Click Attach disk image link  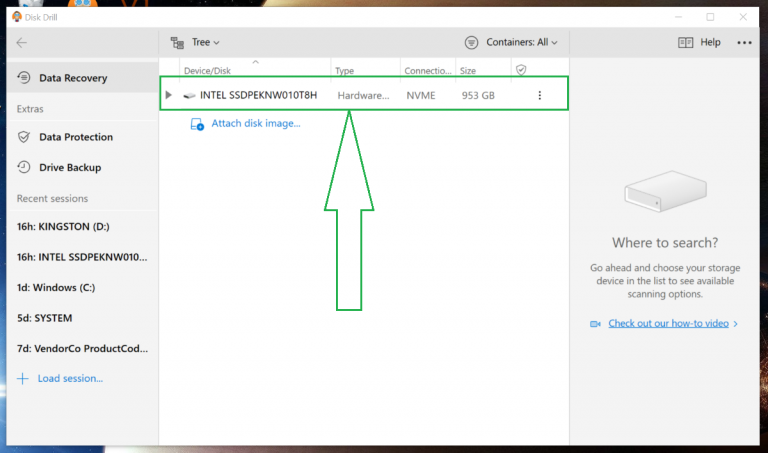(255, 124)
